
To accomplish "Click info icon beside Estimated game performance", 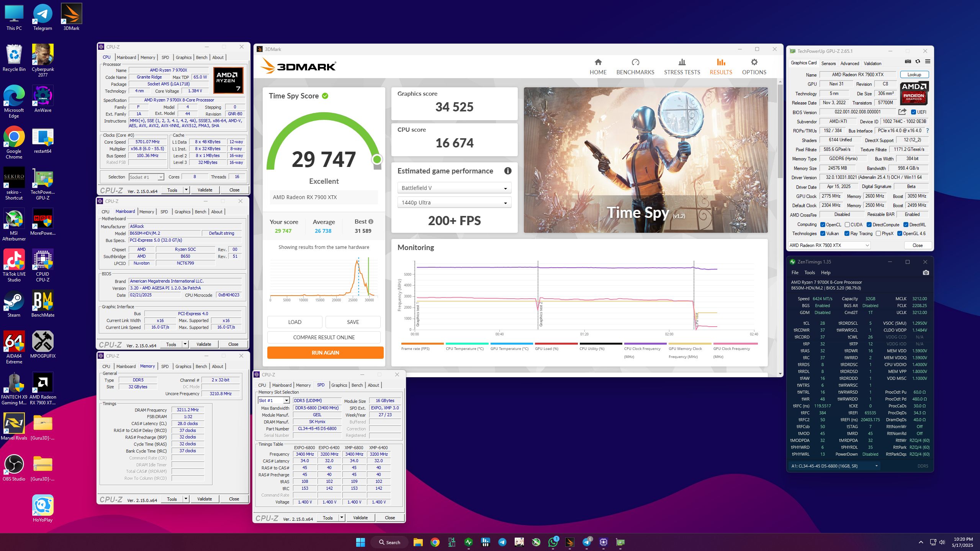I will tap(508, 171).
